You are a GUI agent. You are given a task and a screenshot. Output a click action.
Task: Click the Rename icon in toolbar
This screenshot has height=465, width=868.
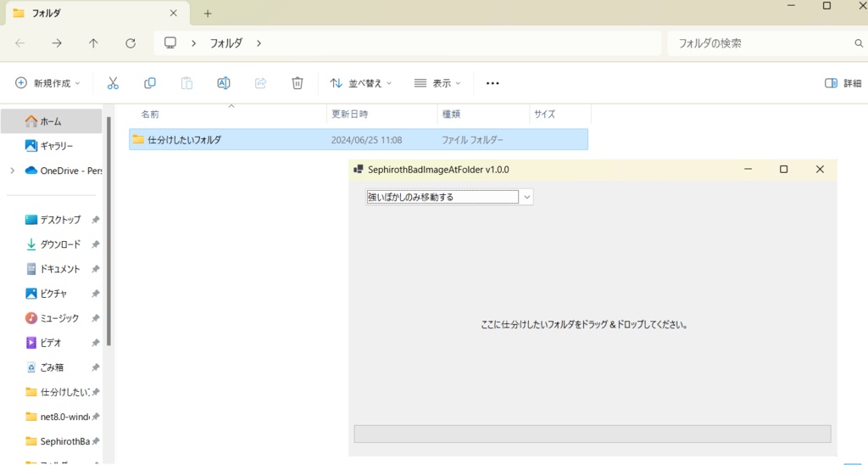(224, 83)
